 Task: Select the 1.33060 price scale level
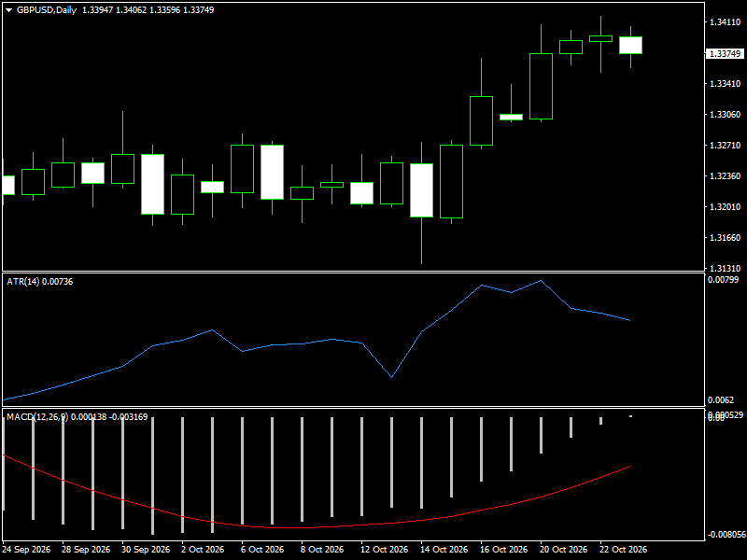point(726,114)
